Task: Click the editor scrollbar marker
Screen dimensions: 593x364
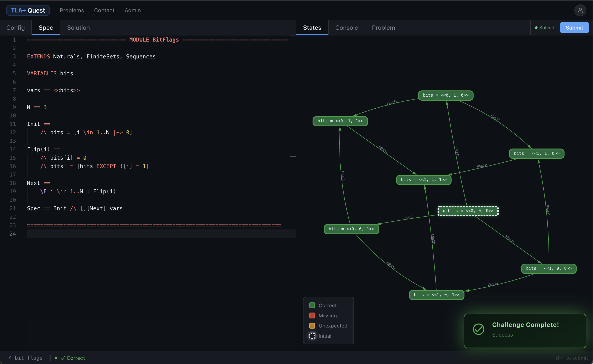Action: (x=293, y=156)
